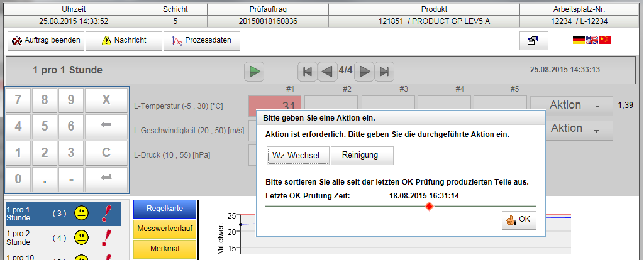Tap keypad digit 2
The height and width of the screenshot is (260, 644).
coord(45,153)
